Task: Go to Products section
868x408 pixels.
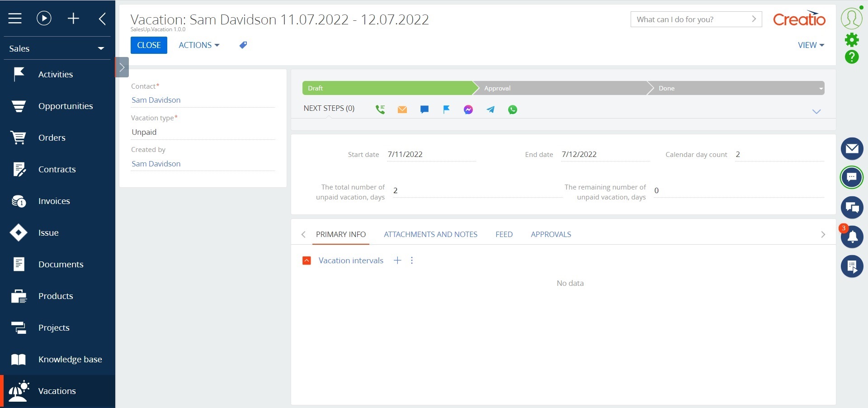Action: pos(57,296)
